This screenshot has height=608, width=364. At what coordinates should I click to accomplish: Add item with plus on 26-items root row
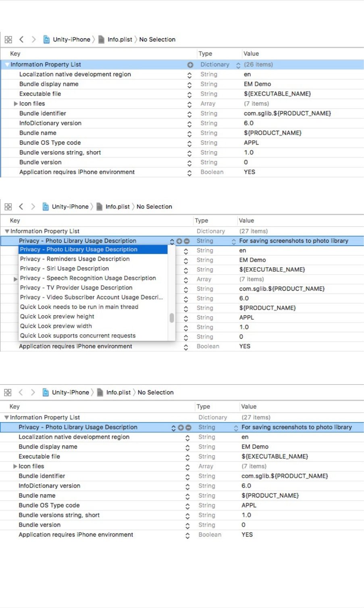pos(190,65)
